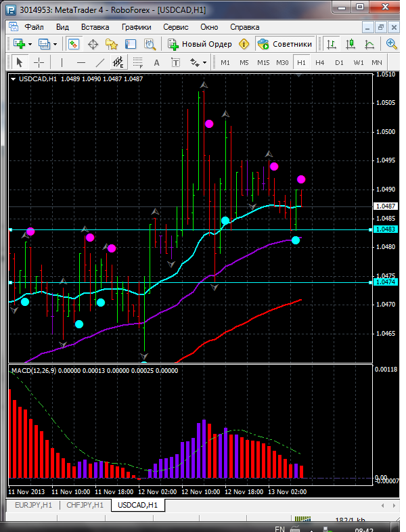
Task: Select the M15 timeframe button
Action: (x=263, y=62)
